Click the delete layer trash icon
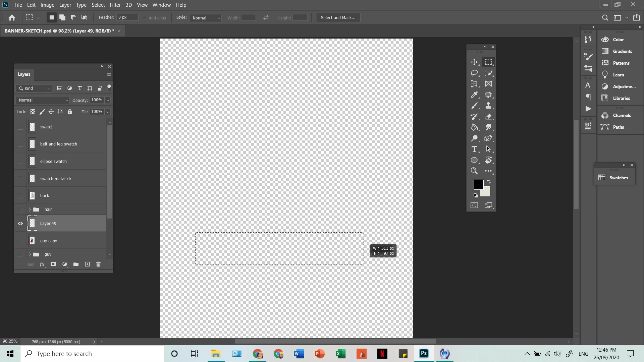Image resolution: width=644 pixels, height=362 pixels. [98, 264]
